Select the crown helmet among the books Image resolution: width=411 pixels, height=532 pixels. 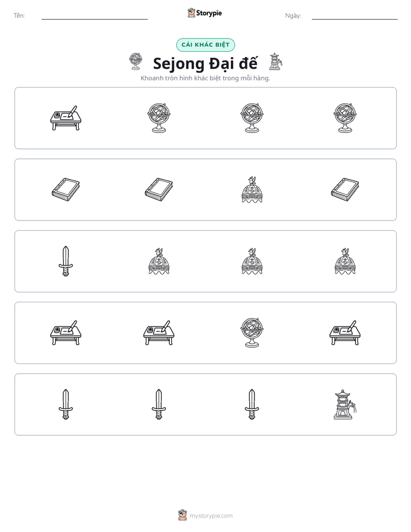pos(252,189)
